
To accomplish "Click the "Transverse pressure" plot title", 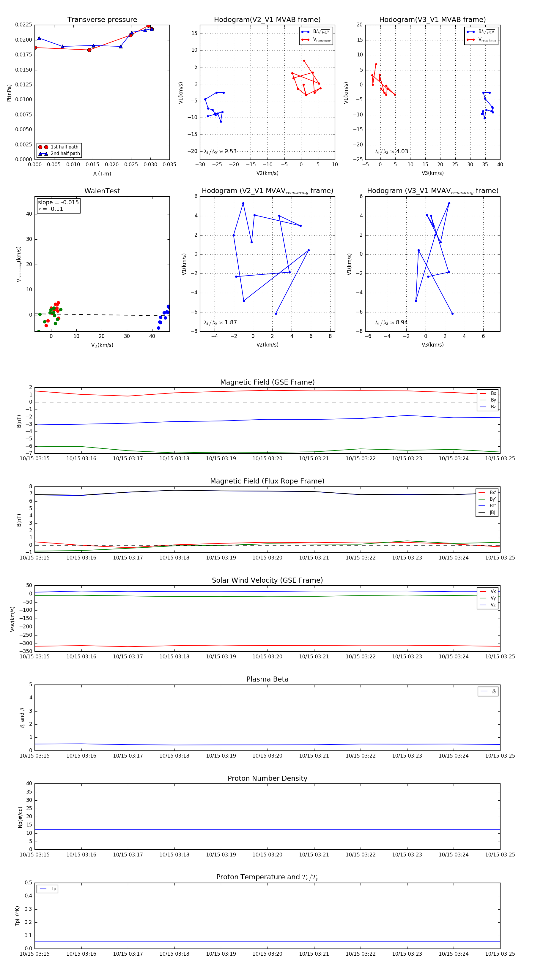I will 102,20.
